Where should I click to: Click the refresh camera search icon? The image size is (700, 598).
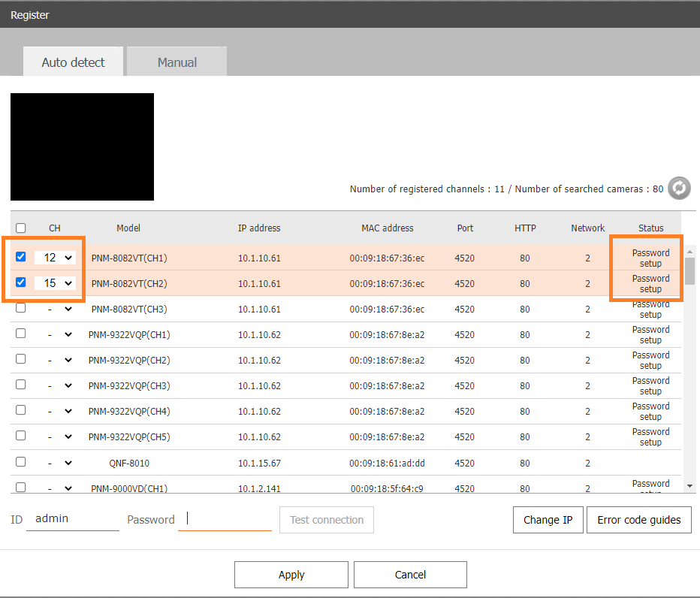pos(679,189)
